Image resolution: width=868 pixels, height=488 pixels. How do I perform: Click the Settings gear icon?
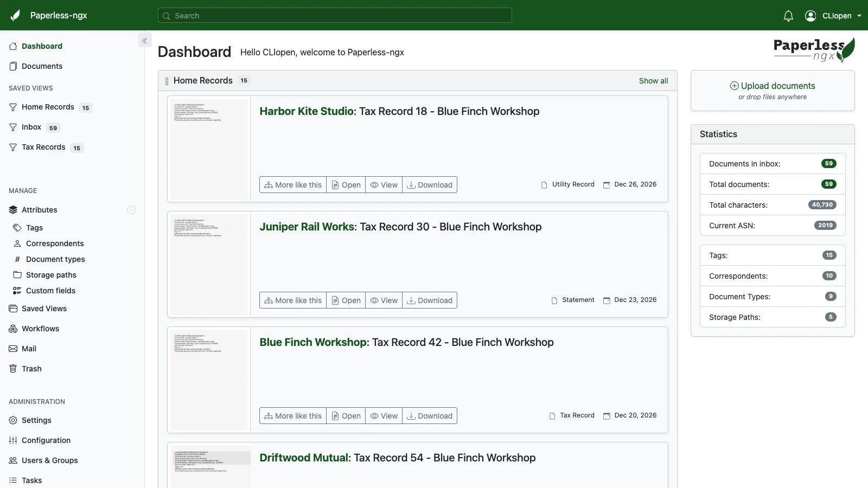point(13,420)
